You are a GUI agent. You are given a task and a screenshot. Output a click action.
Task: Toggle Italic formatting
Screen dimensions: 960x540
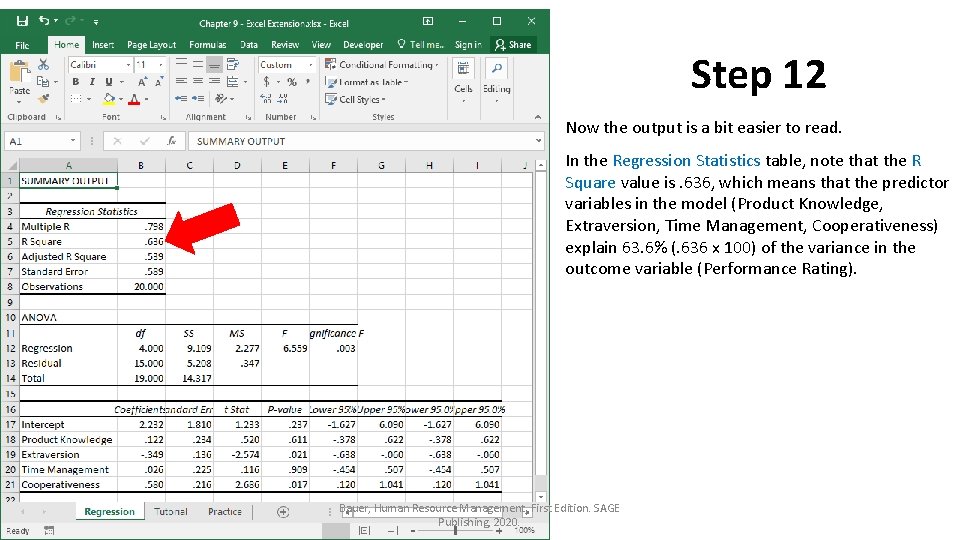[x=92, y=81]
